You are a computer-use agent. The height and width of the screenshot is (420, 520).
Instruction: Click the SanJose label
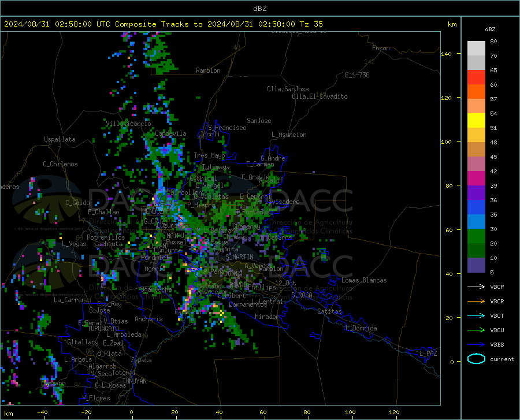click(259, 121)
